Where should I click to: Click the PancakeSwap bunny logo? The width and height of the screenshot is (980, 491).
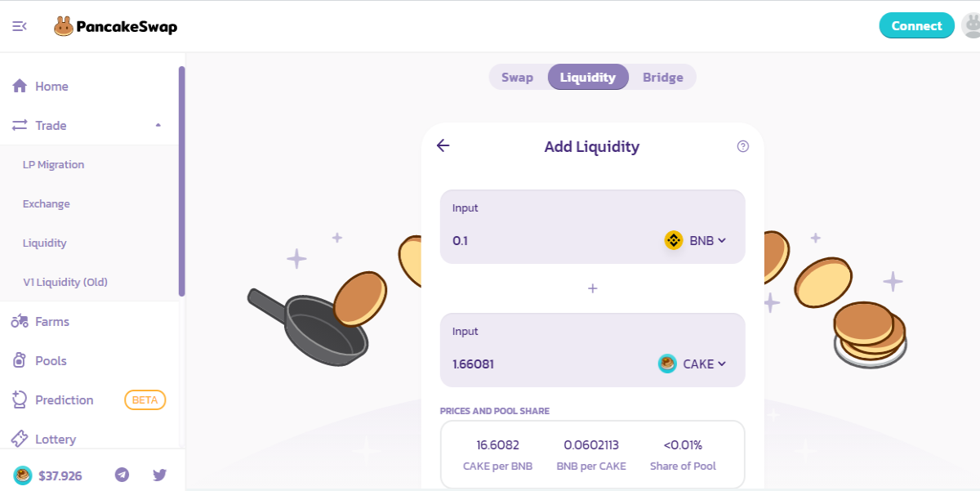click(x=64, y=27)
